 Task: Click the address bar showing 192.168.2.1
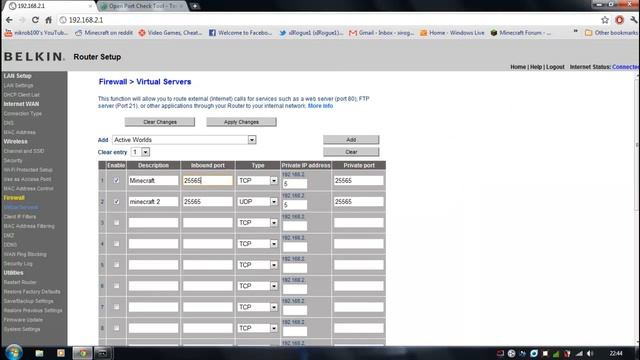[x=327, y=20]
